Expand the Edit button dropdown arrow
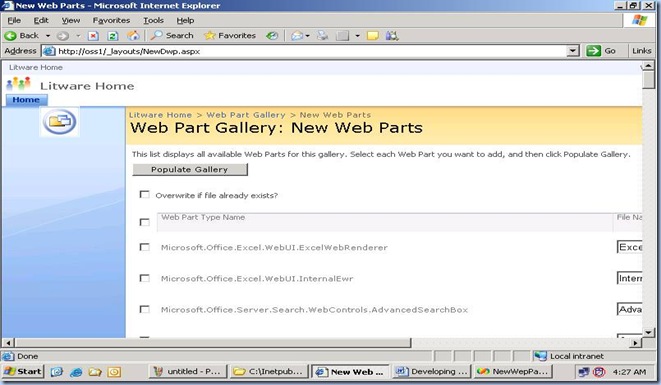Screen dimensions: 661x385 357,36
